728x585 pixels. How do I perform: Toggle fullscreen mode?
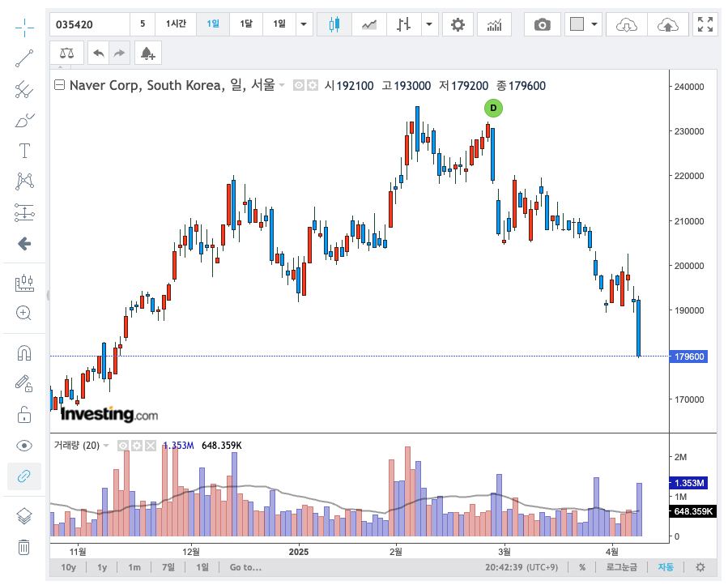pyautogui.click(x=705, y=24)
